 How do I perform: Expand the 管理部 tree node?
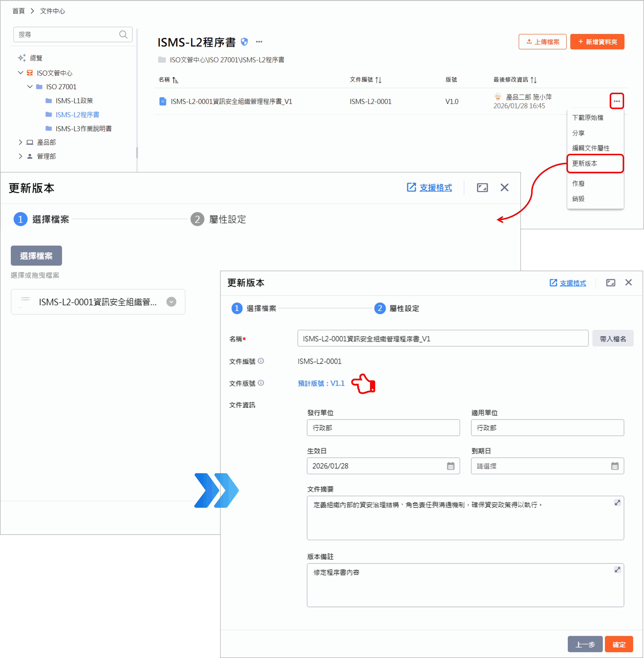pyautogui.click(x=21, y=156)
